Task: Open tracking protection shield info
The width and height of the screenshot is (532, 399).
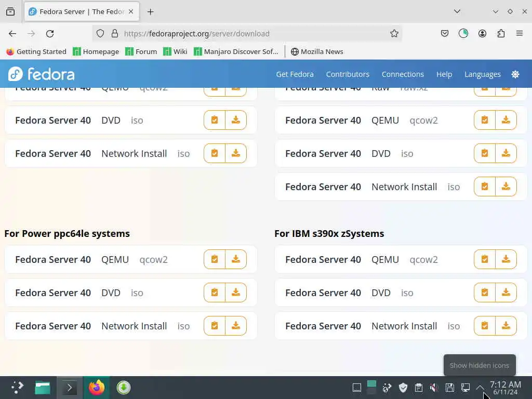Action: pos(100,33)
